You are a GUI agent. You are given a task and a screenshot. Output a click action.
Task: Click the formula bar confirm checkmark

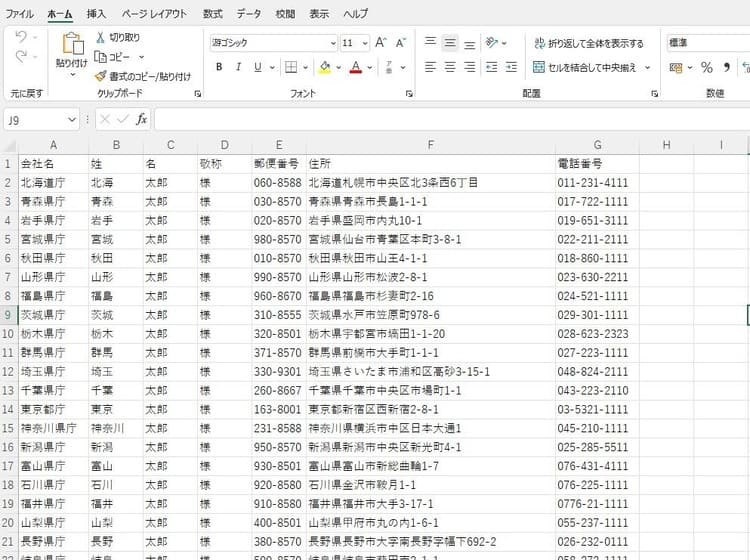tap(123, 119)
